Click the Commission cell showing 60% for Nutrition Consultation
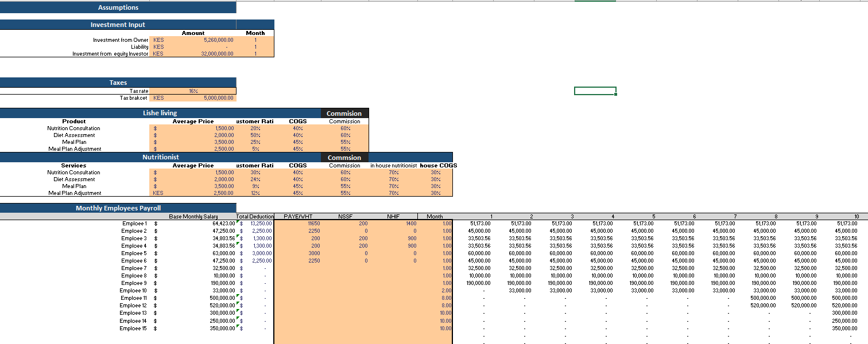This screenshot has height=344, width=868. [344, 128]
